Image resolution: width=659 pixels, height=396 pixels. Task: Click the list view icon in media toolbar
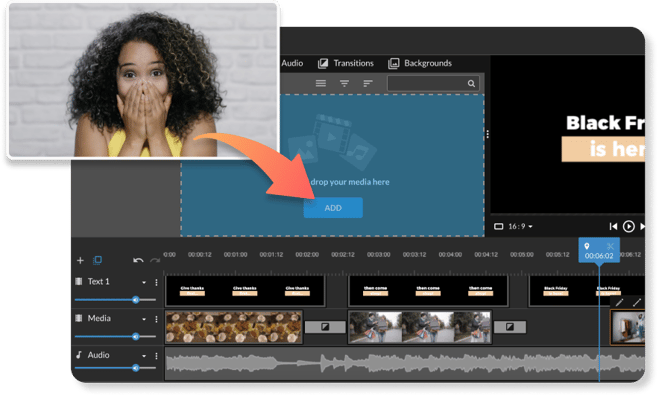321,83
